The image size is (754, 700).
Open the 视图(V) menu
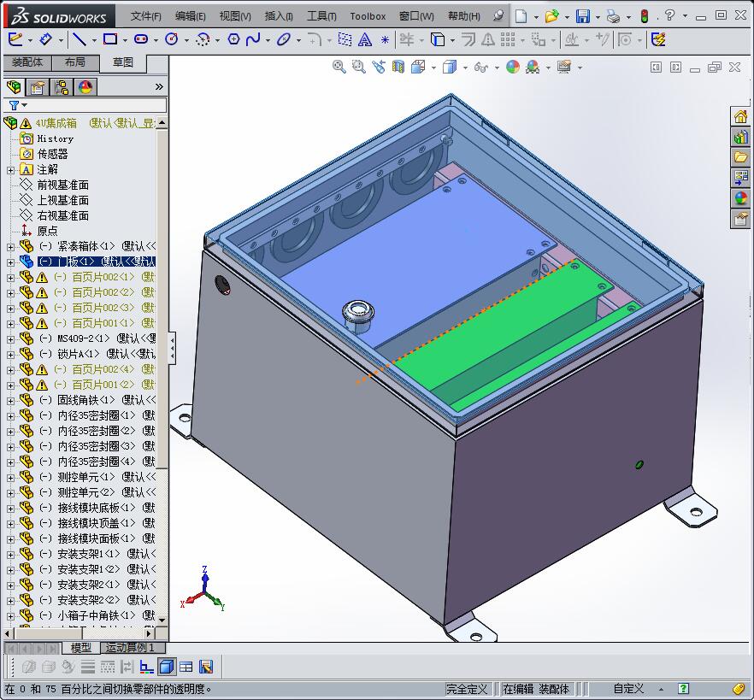pyautogui.click(x=235, y=16)
